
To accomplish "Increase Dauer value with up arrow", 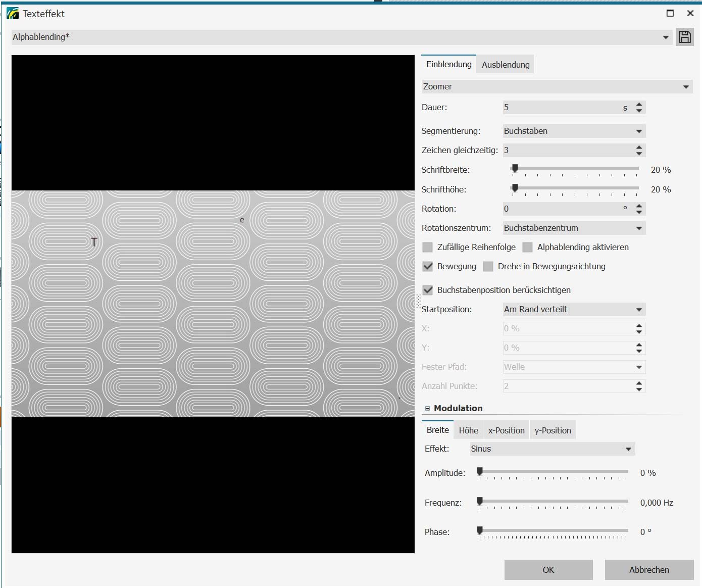I will point(639,105).
